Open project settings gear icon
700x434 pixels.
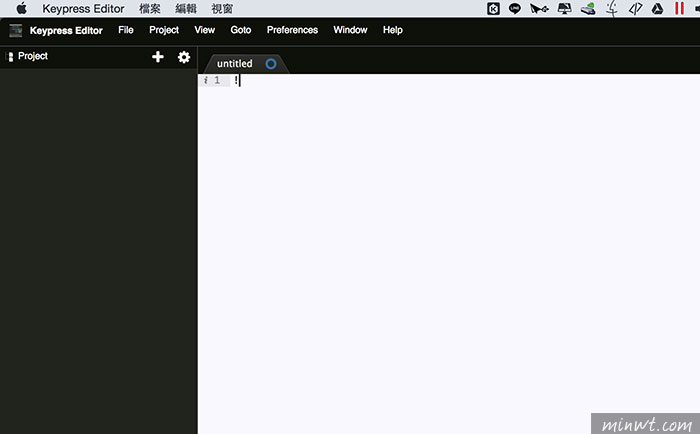coord(184,57)
